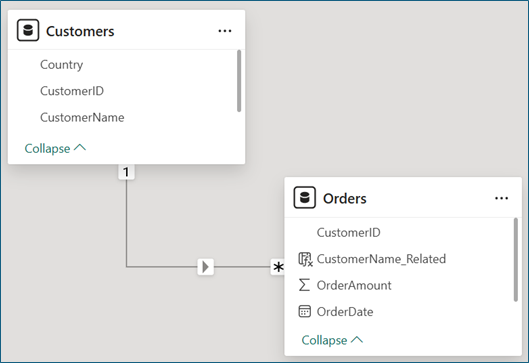529x363 pixels.
Task: Select the OrderDate field in Orders
Action: [x=345, y=311]
